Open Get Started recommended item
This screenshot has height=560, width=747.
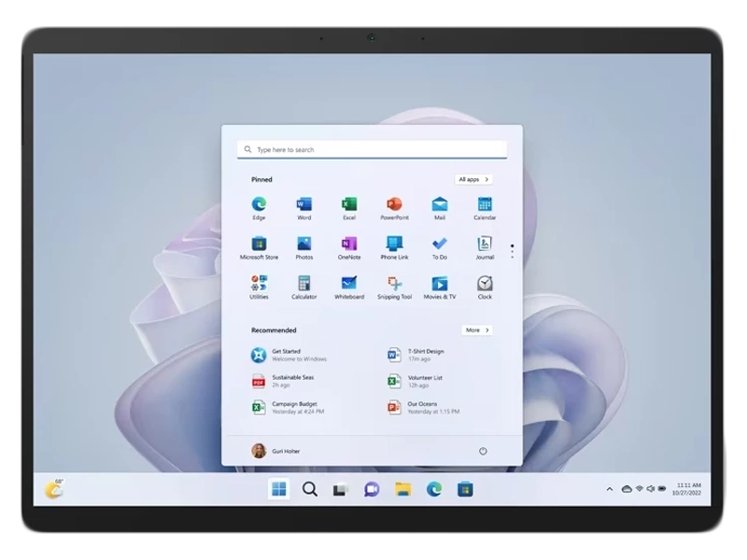pos(289,355)
